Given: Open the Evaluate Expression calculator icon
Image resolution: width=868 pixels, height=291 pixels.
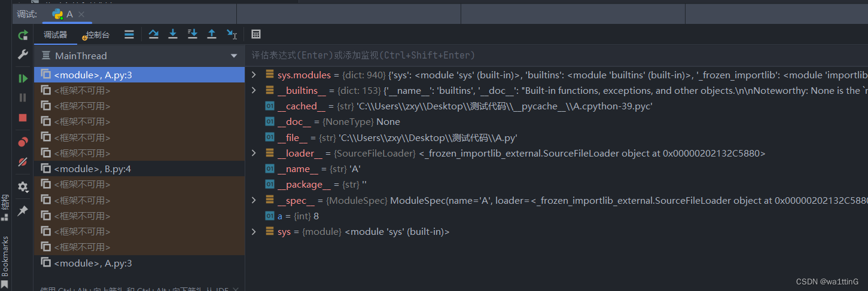Looking at the screenshot, I should click(x=256, y=35).
